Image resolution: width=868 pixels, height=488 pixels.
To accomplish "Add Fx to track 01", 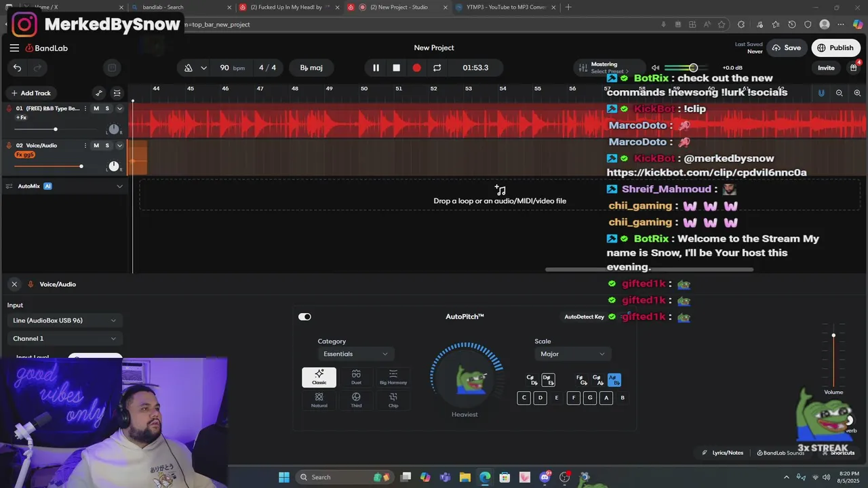I will [21, 118].
